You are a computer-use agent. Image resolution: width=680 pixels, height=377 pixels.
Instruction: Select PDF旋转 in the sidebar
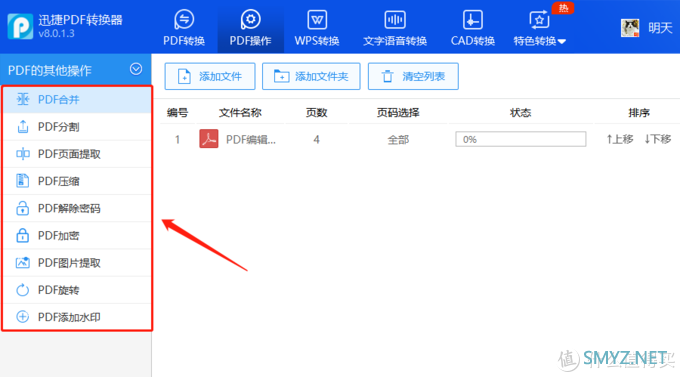[x=77, y=290]
